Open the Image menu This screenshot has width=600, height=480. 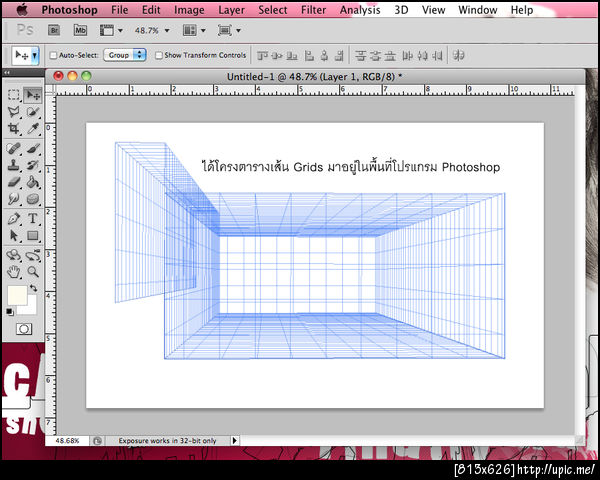coord(189,10)
